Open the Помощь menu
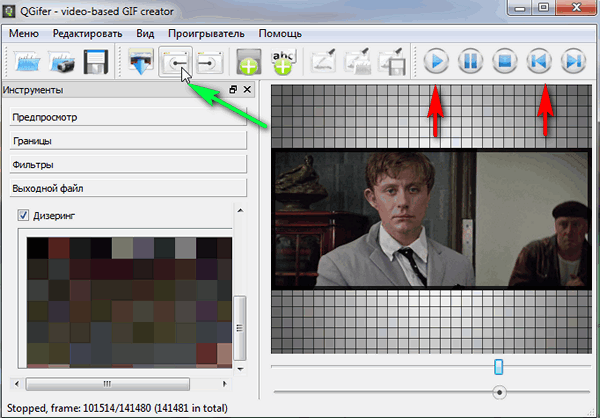The width and height of the screenshot is (600, 418). click(280, 34)
